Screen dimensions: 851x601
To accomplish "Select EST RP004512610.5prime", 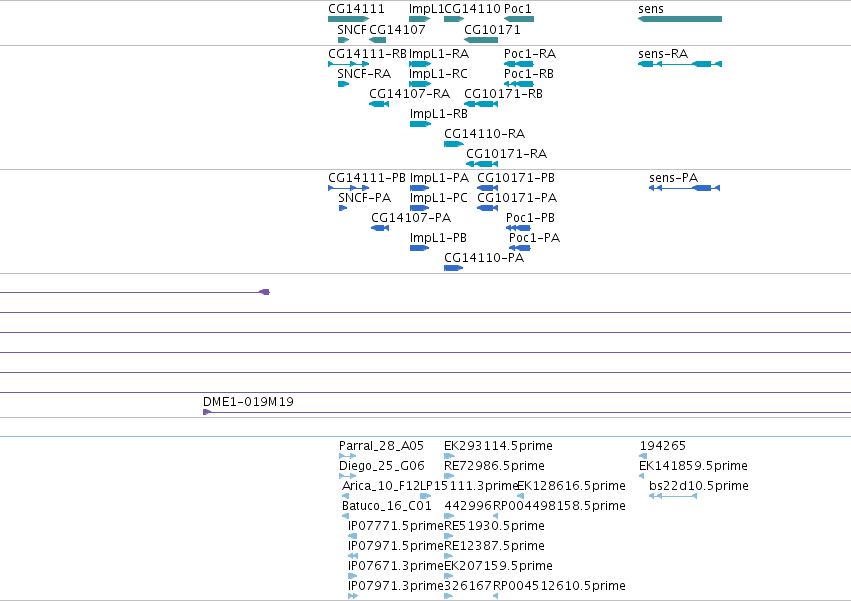I will tap(496, 597).
